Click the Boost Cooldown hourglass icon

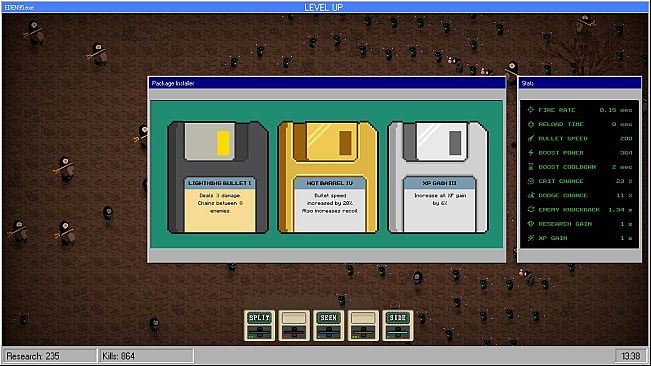(x=531, y=167)
